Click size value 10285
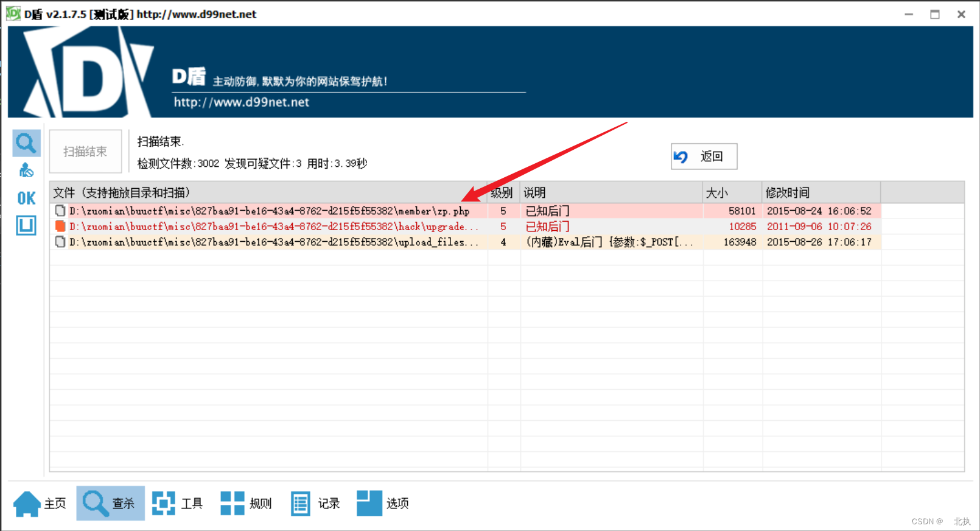The height and width of the screenshot is (531, 980). (x=743, y=227)
